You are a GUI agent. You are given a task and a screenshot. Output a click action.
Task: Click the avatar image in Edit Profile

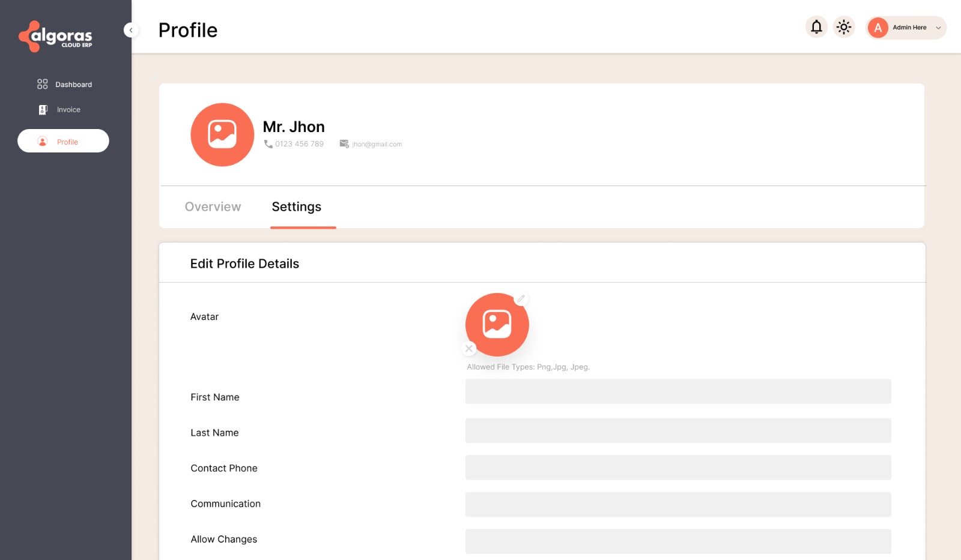(497, 325)
